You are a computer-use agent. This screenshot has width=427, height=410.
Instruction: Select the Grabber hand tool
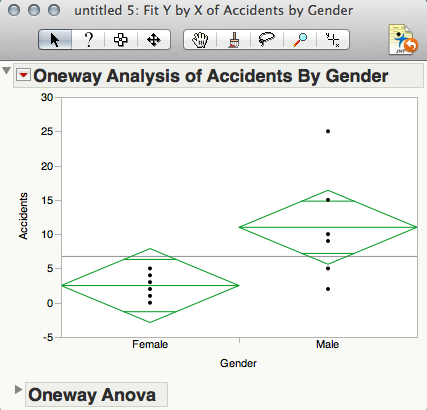click(200, 40)
